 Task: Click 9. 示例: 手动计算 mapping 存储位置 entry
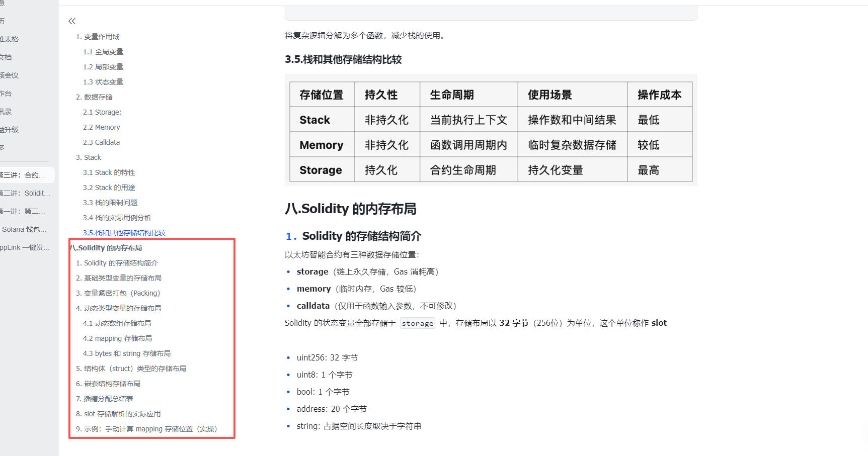(146, 429)
